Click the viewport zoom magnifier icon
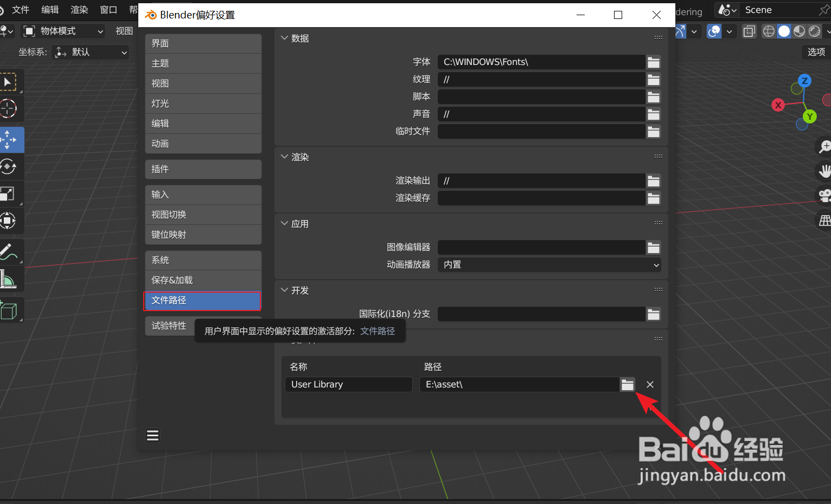This screenshot has height=504, width=831. (x=824, y=146)
